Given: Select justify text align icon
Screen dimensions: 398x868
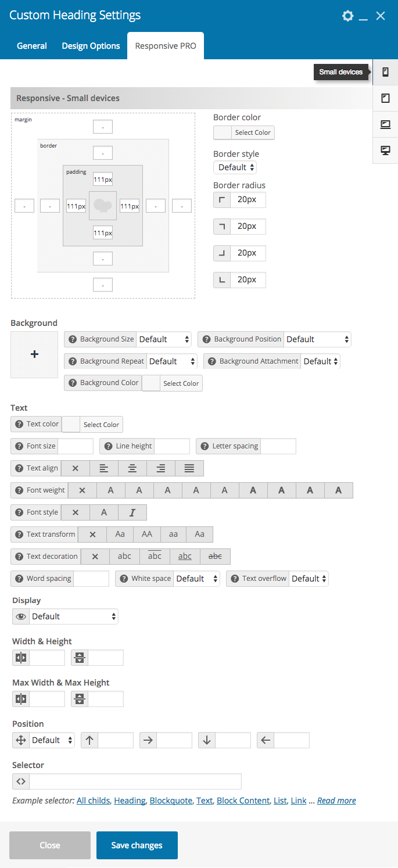Looking at the screenshot, I should tap(189, 468).
